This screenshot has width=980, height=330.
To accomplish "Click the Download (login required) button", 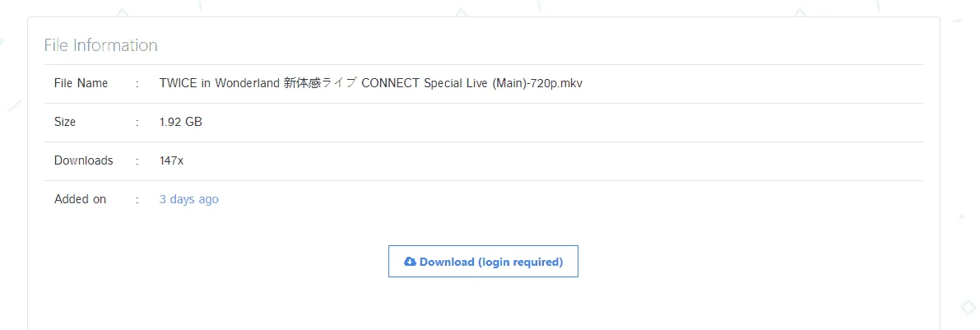I will pos(483,261).
